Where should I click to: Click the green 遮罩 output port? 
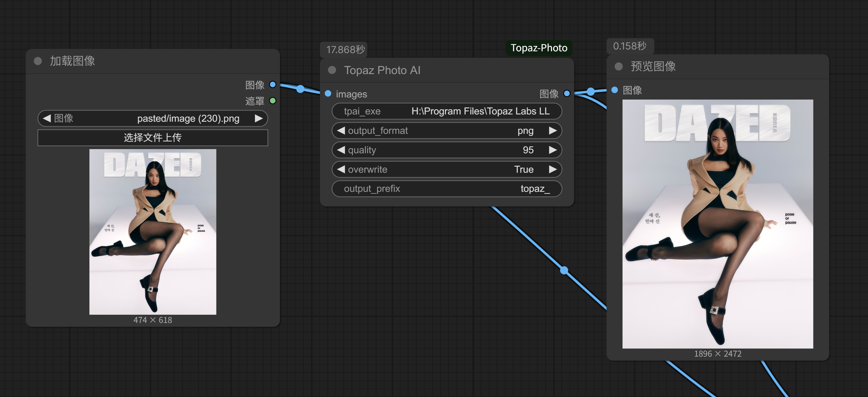click(273, 100)
